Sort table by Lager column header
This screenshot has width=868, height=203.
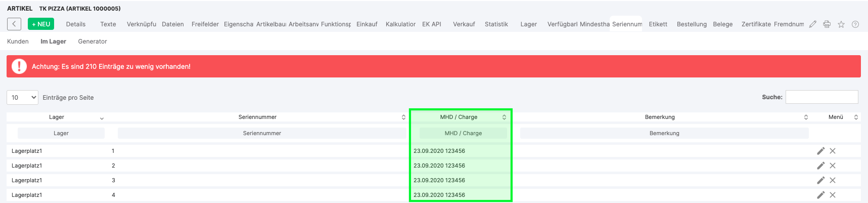click(x=57, y=117)
